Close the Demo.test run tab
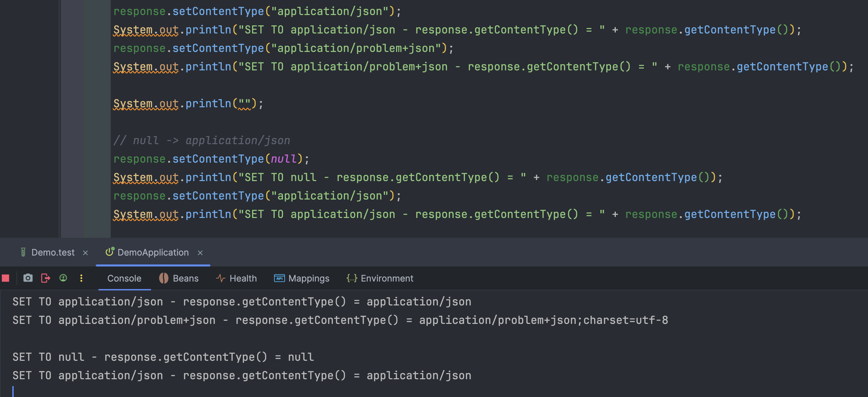868x397 pixels. coord(85,253)
